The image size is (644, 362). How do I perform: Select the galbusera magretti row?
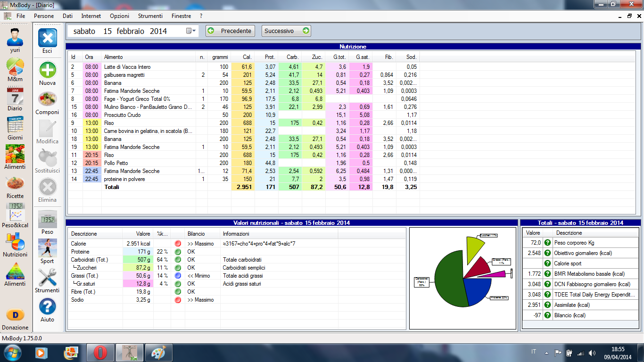point(243,75)
